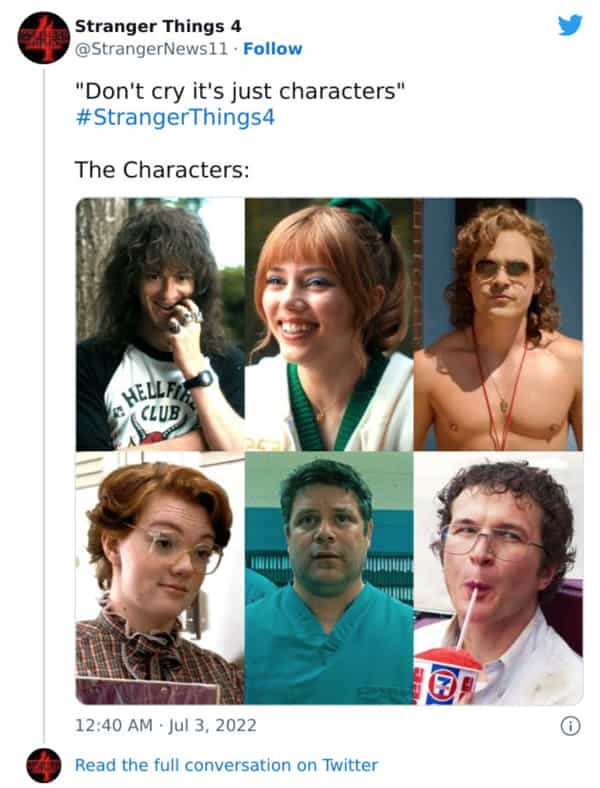Open the shirtless sunglasses photo
This screenshot has width=600, height=788.
[x=498, y=324]
